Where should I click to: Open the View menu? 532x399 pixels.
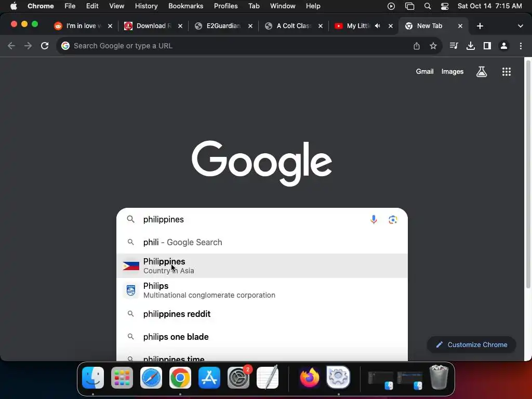[x=116, y=6]
